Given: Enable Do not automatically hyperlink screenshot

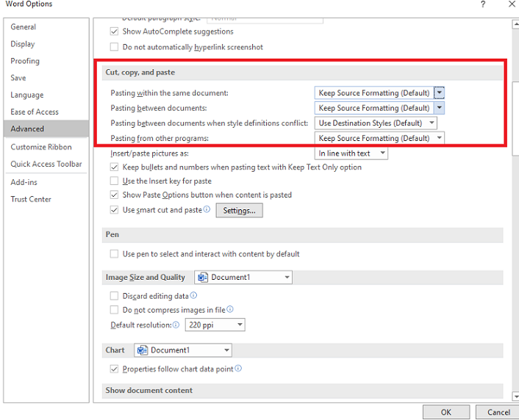Looking at the screenshot, I should tap(114, 47).
